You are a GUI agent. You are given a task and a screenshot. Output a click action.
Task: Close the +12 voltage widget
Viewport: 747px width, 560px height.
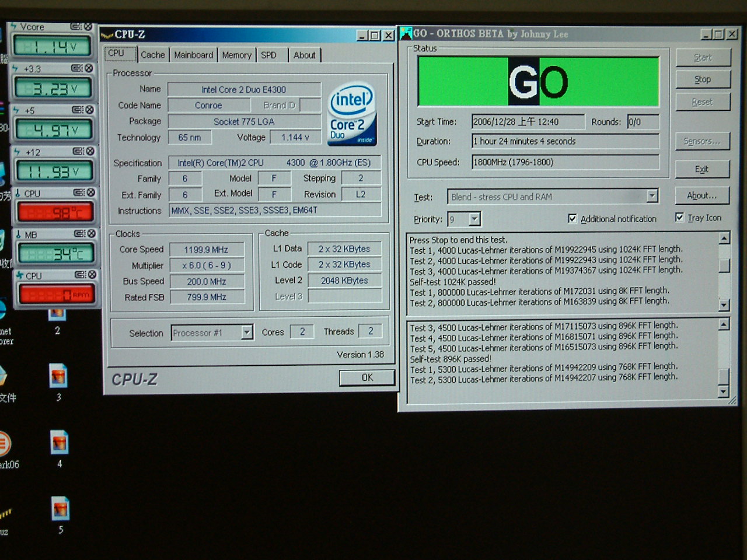(90, 151)
